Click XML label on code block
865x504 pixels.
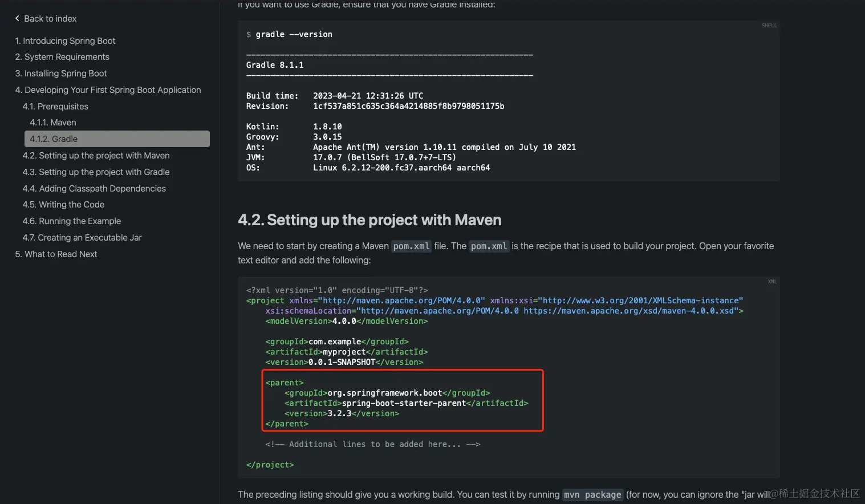click(772, 282)
